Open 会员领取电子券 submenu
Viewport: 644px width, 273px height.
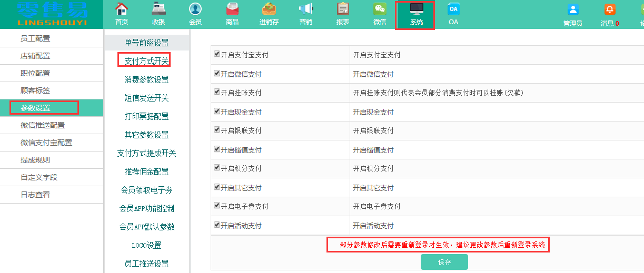click(147, 190)
